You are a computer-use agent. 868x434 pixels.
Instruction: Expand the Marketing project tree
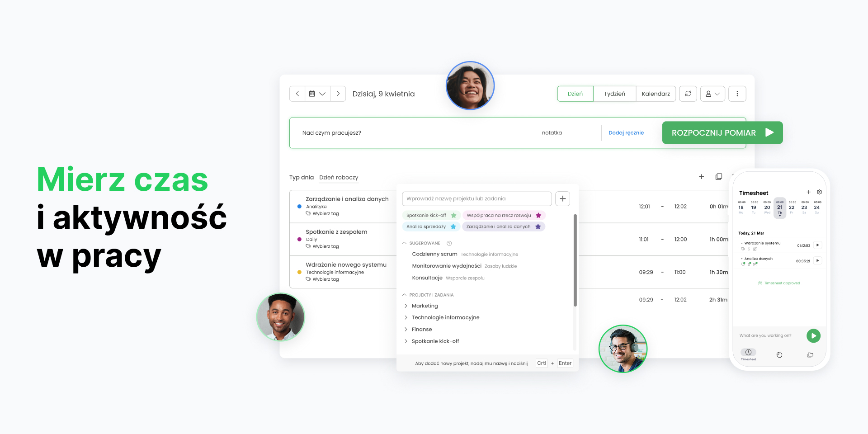pos(406,306)
